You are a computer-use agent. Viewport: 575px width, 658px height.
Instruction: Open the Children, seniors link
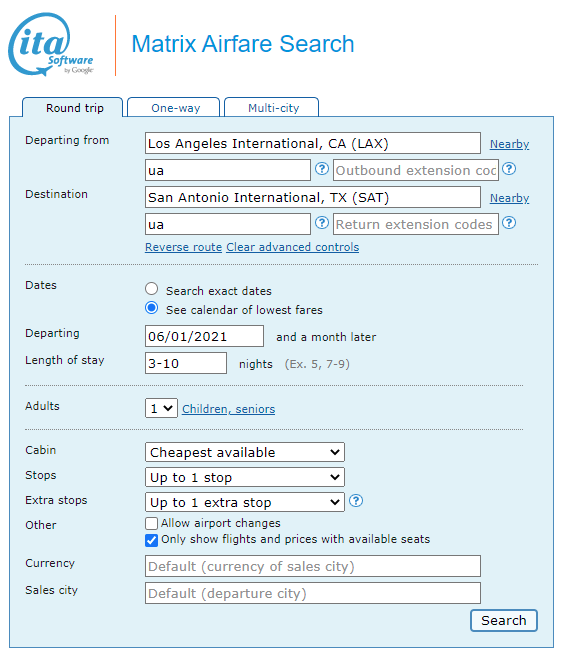pyautogui.click(x=228, y=409)
